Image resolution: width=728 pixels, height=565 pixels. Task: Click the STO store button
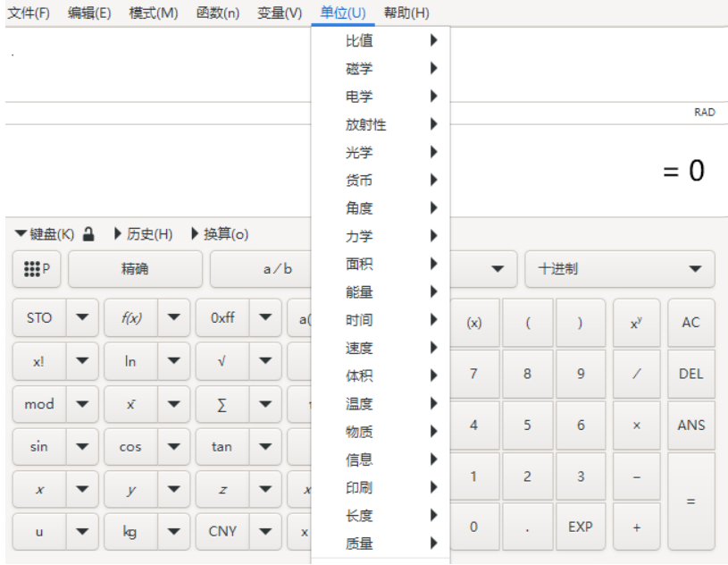pos(39,318)
